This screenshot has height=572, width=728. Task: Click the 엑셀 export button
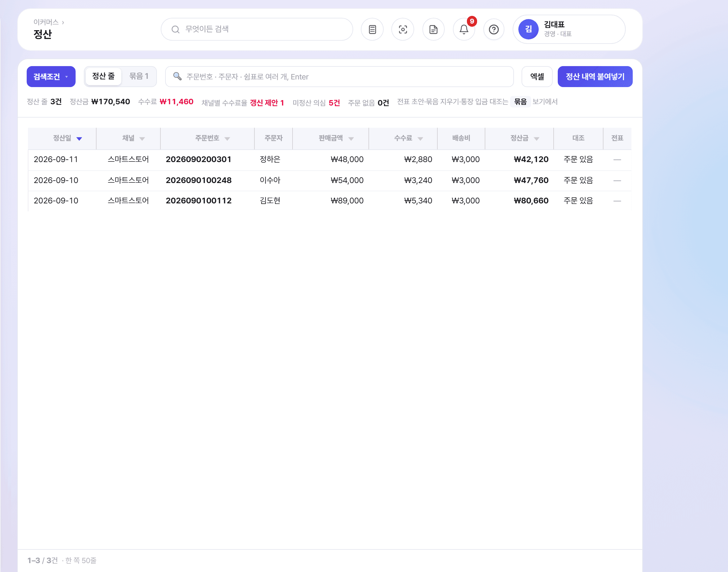click(x=537, y=76)
